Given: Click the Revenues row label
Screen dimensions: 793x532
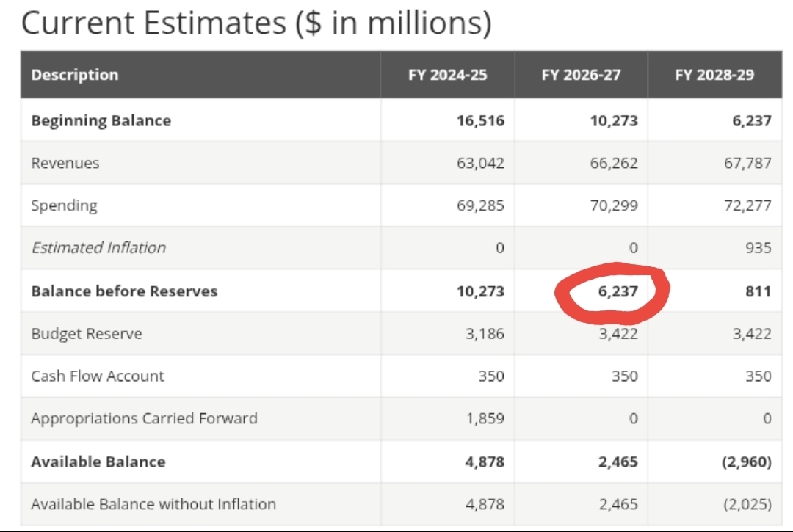Looking at the screenshot, I should 65,163.
